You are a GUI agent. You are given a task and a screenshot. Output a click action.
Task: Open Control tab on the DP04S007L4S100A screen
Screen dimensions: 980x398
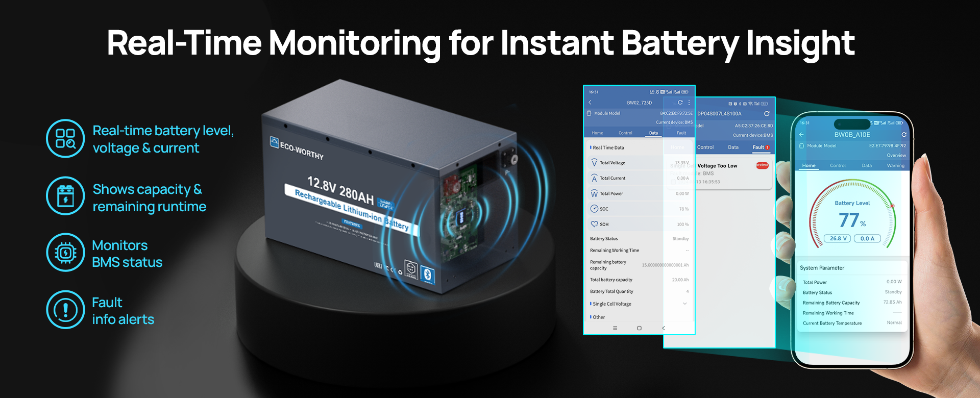[x=705, y=147]
